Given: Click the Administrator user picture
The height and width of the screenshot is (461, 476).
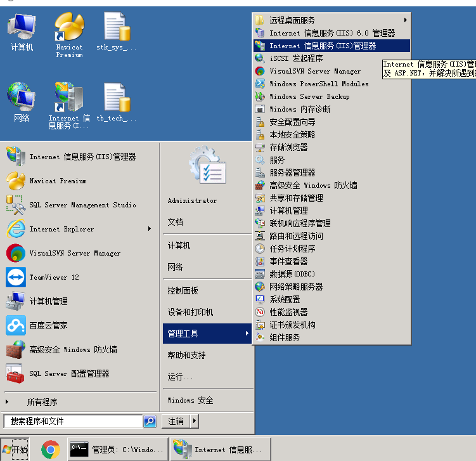Looking at the screenshot, I should point(208,165).
